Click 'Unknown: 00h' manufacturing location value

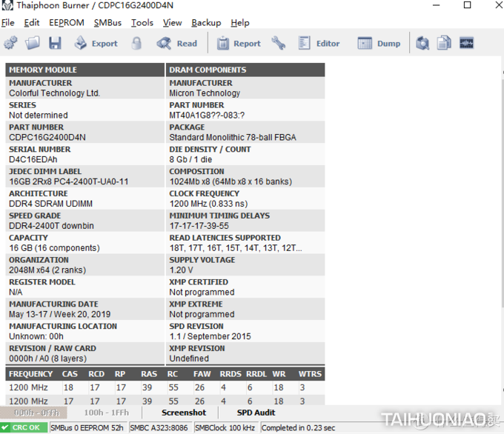(36, 337)
